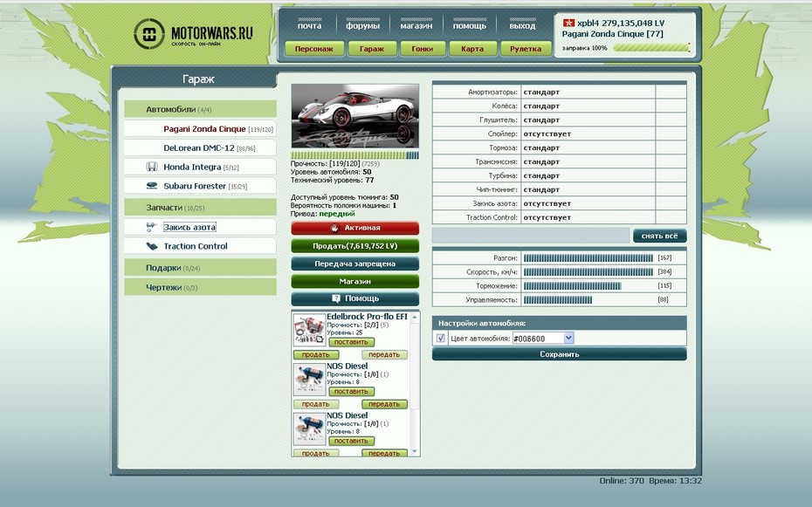Click the fuel заправка 100% progress bar
The image size is (812, 507).
pyautogui.click(x=651, y=48)
